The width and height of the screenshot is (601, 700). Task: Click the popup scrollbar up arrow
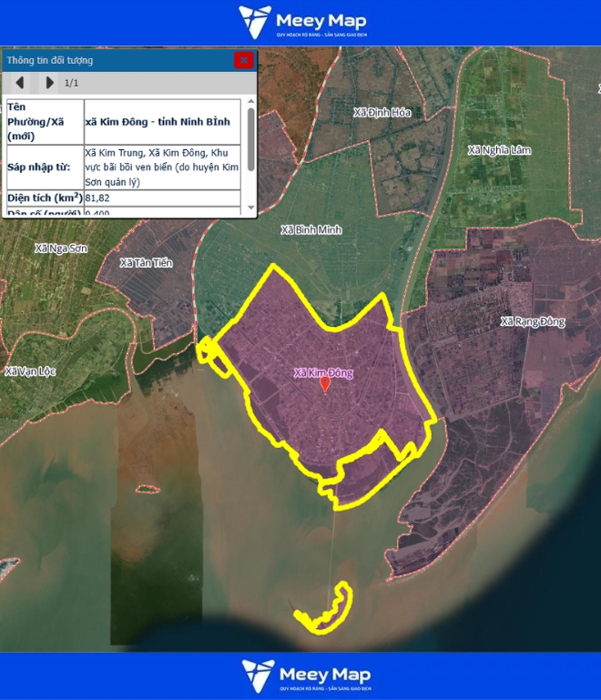click(250, 103)
